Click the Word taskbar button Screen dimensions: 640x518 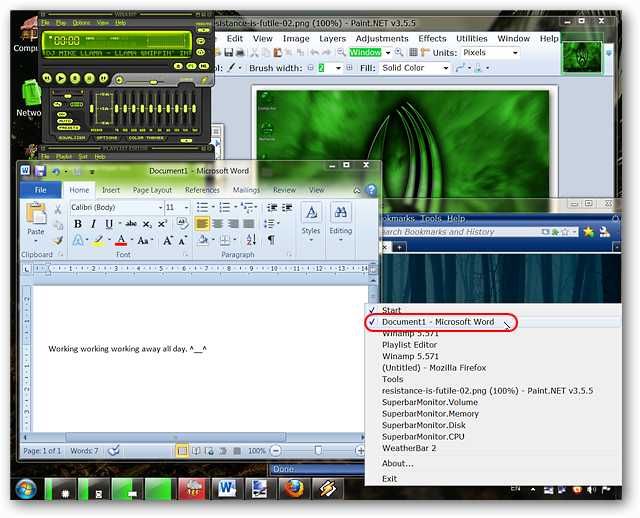[x=227, y=489]
